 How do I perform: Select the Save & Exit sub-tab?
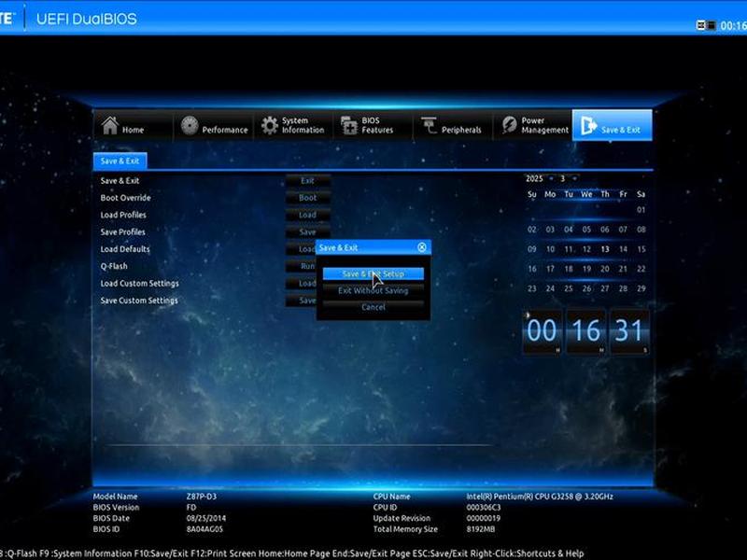tap(120, 161)
